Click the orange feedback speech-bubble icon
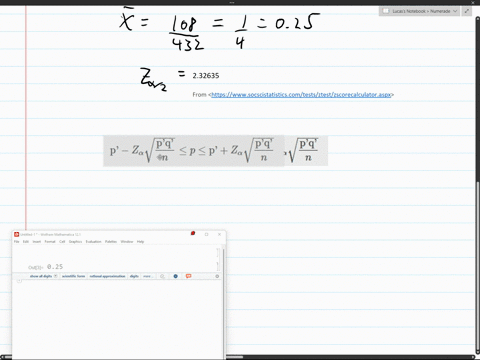Image resolution: width=480 pixels, height=360 pixels. tap(188, 276)
